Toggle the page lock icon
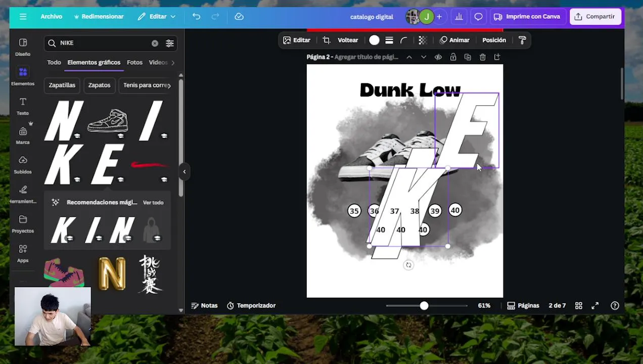Image resolution: width=643 pixels, height=364 pixels. click(453, 57)
